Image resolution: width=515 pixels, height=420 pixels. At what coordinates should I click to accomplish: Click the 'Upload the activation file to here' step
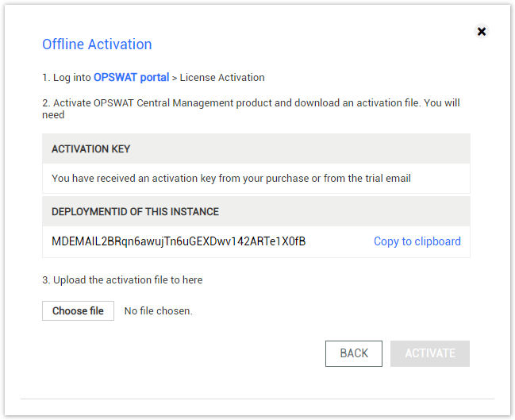[122, 280]
